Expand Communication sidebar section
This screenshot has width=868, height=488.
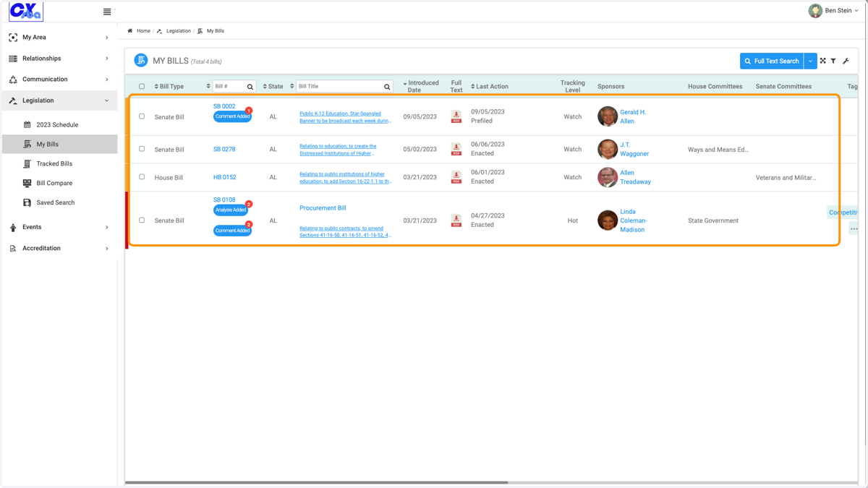[59, 80]
